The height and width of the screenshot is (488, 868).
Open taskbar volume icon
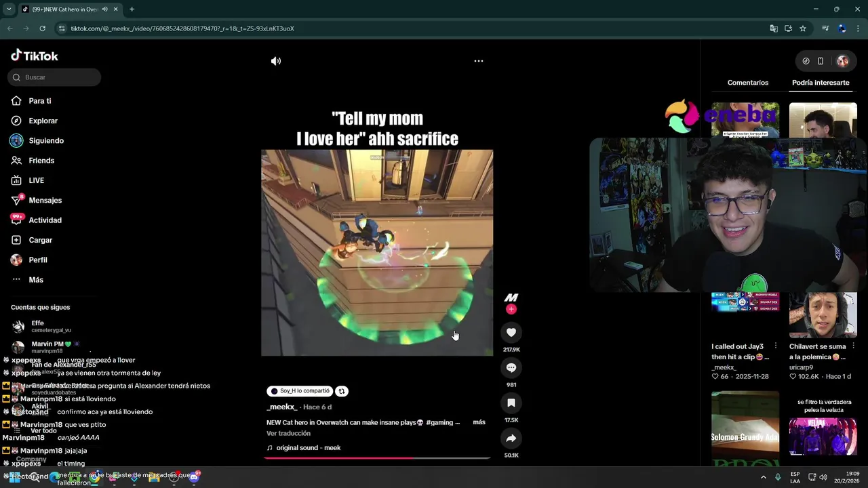[x=823, y=477]
